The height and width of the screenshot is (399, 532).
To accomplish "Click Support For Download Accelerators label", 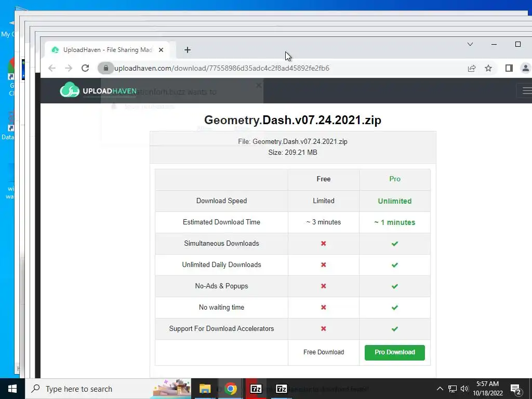I will pos(221,329).
